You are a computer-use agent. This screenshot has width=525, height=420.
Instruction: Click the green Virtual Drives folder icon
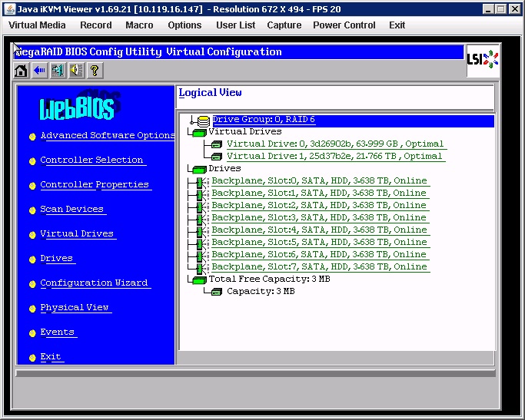[x=199, y=133]
